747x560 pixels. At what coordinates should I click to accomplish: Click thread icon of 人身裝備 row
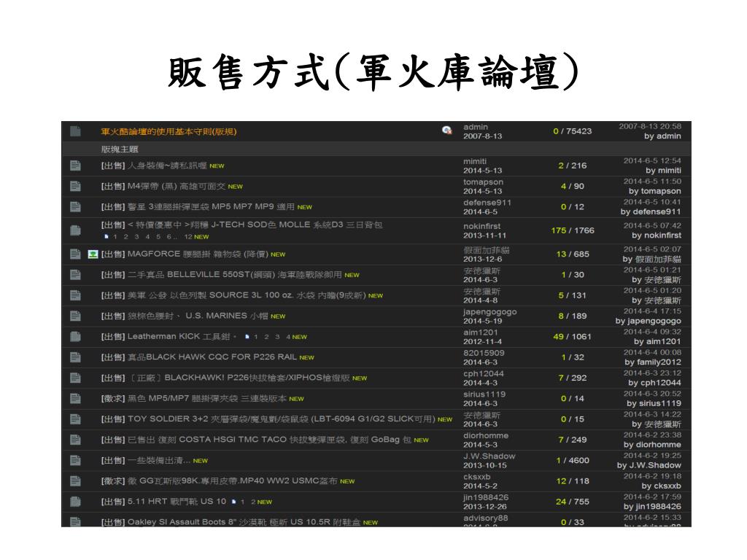[x=75, y=166]
